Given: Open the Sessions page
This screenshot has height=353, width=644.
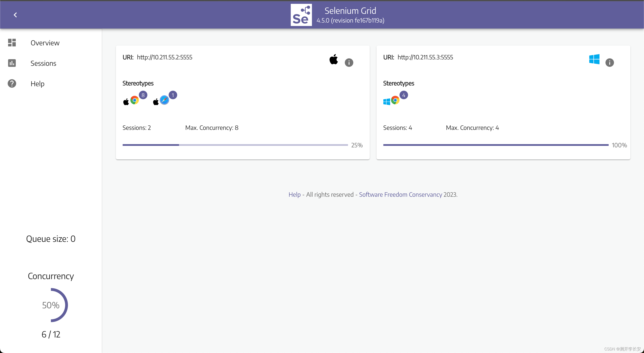Looking at the screenshot, I should coord(51,63).
